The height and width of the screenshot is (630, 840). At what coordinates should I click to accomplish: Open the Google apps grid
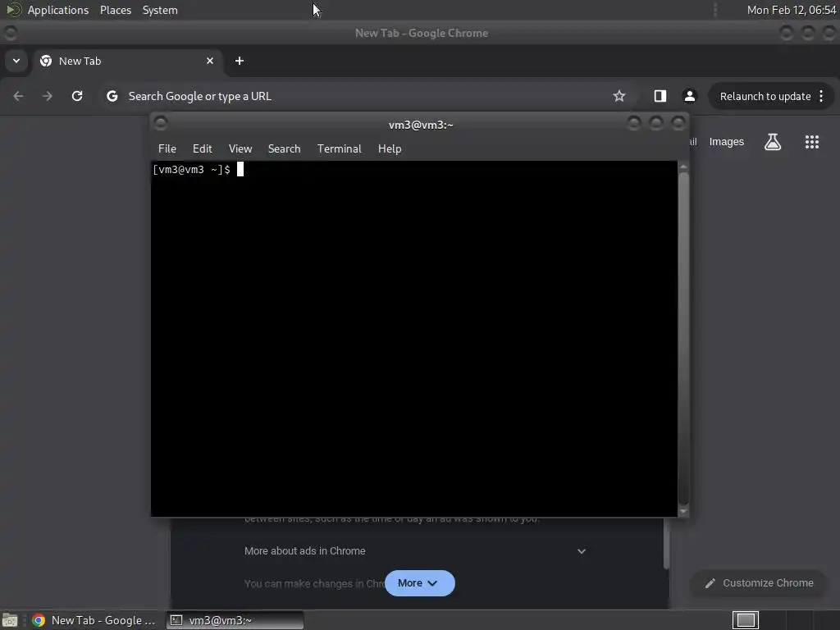[x=811, y=142]
